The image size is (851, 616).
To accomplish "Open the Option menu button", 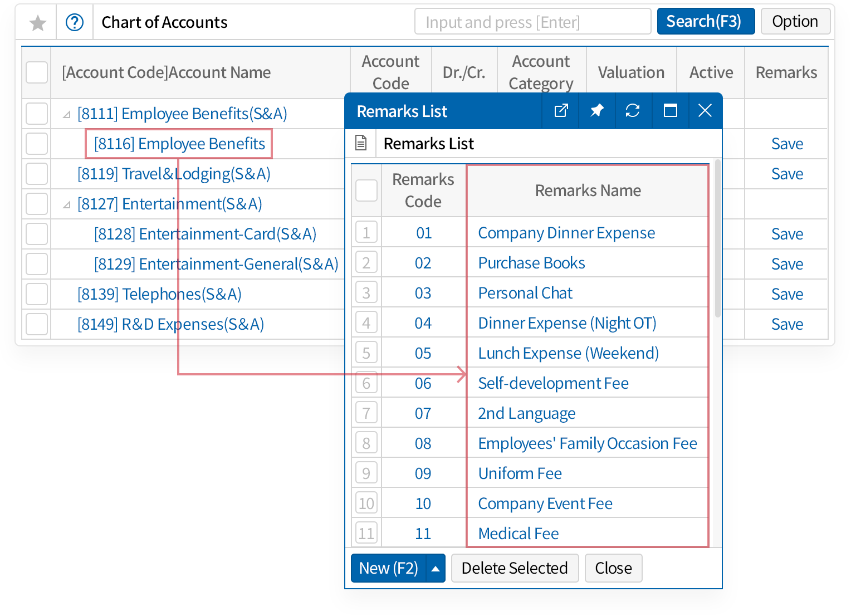I will click(795, 22).
